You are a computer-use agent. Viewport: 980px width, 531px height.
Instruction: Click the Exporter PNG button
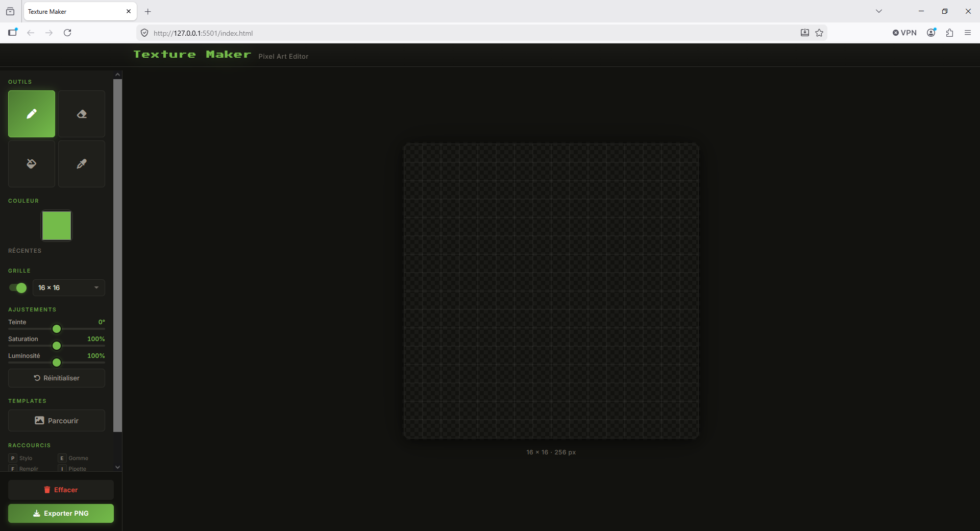point(61,514)
